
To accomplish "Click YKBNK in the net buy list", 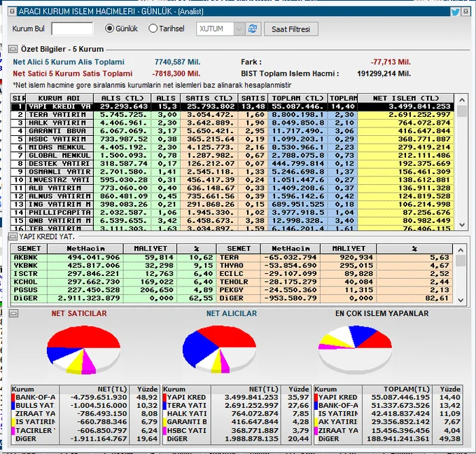I will tap(26, 266).
